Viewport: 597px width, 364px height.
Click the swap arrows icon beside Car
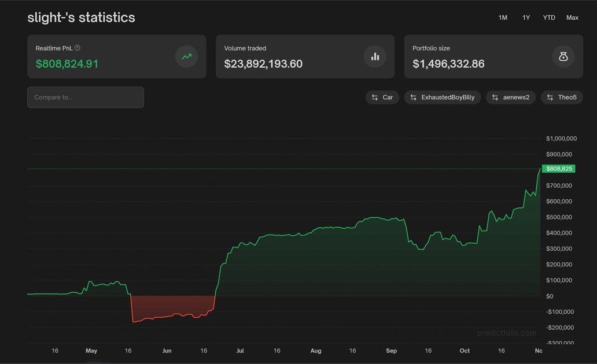(x=375, y=98)
